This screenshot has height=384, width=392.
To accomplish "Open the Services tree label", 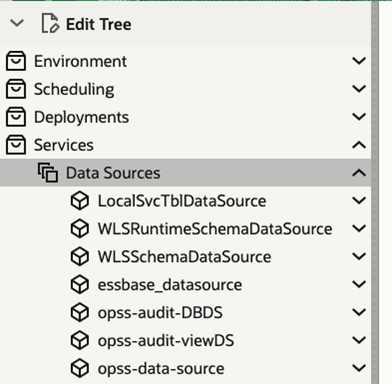I will pos(64,145).
